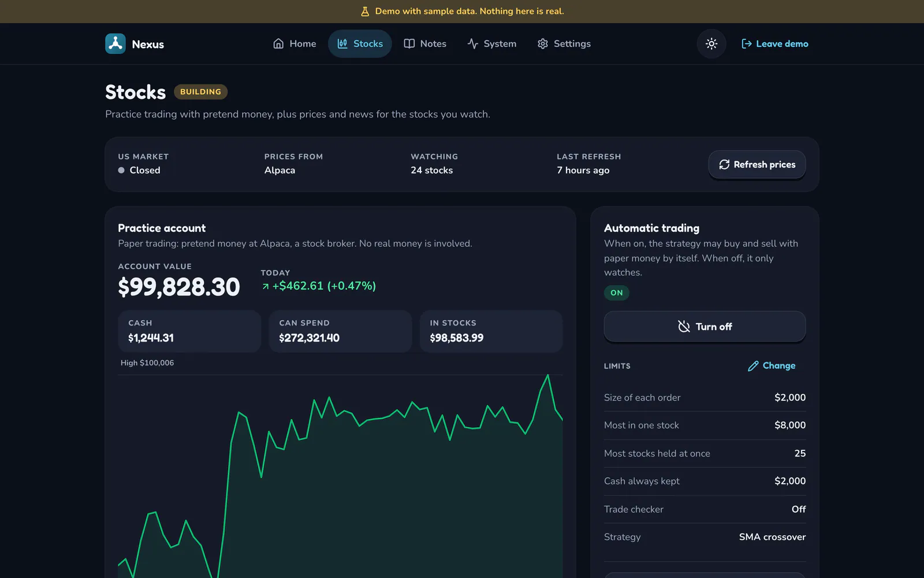924x578 pixels.
Task: Click the Nexus brand name
Action: click(x=148, y=45)
